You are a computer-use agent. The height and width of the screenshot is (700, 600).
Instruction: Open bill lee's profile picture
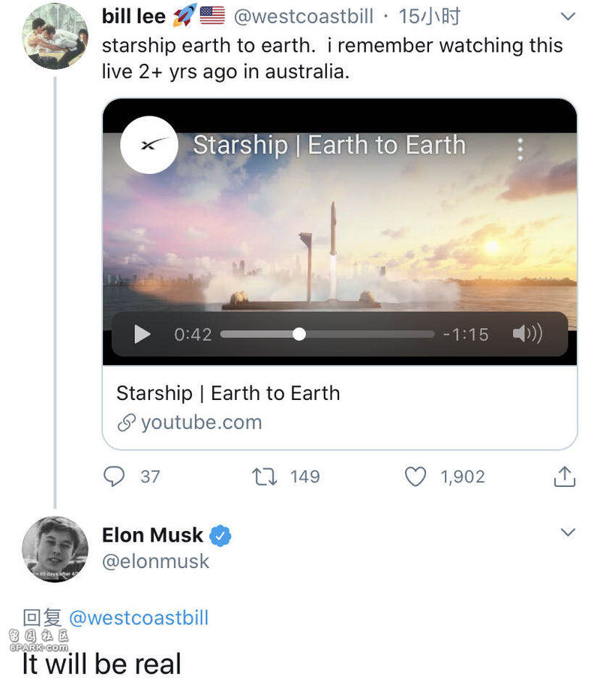point(55,36)
